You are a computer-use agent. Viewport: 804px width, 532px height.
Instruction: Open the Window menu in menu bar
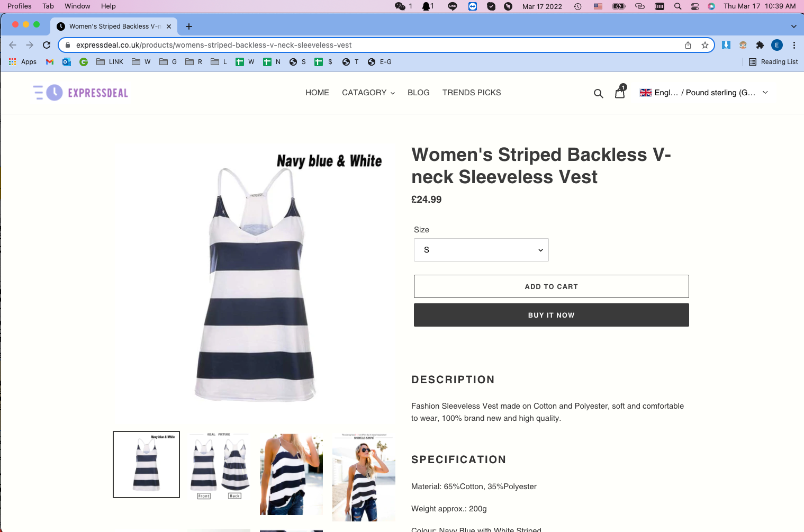(x=77, y=6)
